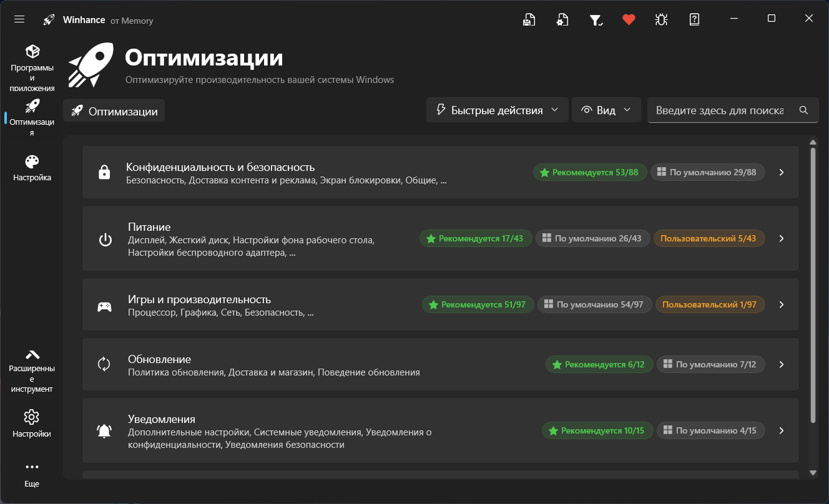
Task: Click the Рекомендуется 17/43 badge
Action: (476, 238)
